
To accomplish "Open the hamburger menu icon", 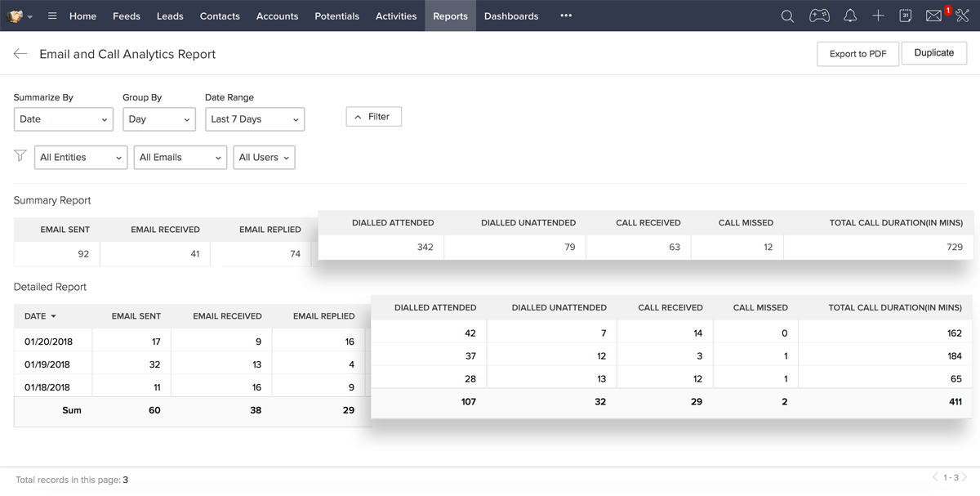I will tap(52, 16).
